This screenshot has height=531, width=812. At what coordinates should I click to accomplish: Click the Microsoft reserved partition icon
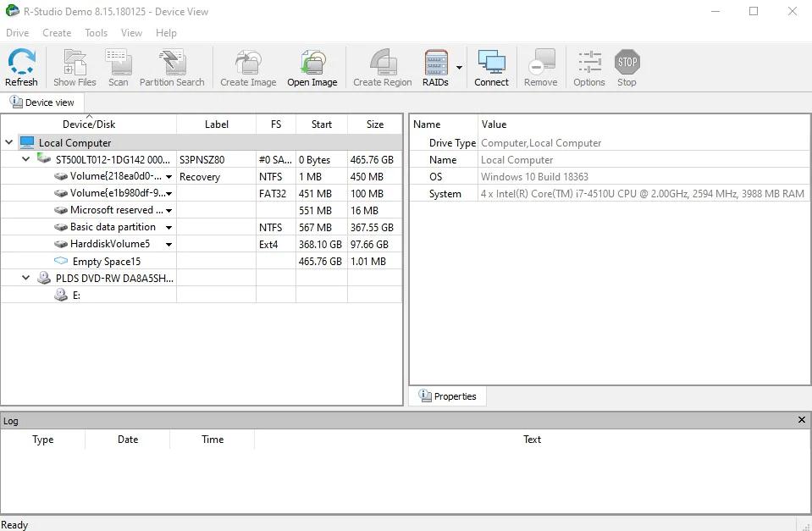(x=61, y=210)
